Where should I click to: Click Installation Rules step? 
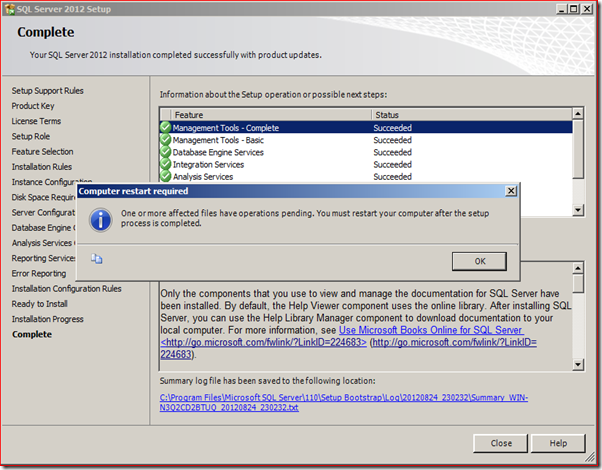(41, 167)
